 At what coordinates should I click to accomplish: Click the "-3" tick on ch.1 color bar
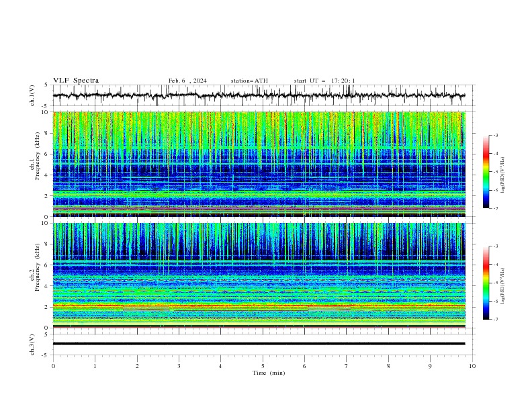tap(495, 135)
